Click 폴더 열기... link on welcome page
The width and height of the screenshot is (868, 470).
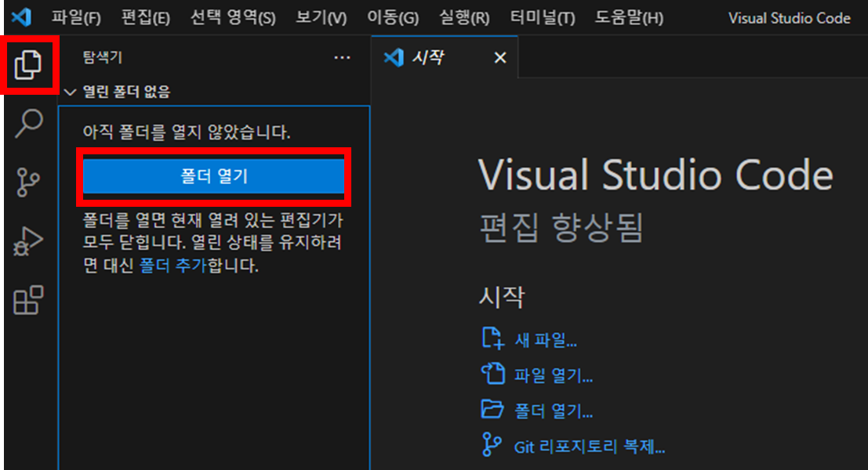point(554,410)
